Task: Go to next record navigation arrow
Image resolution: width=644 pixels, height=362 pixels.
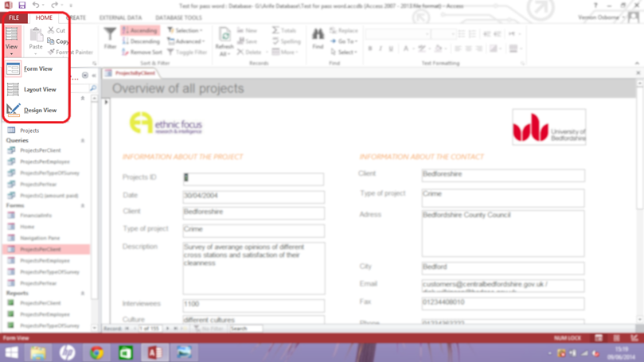Action: point(168,329)
